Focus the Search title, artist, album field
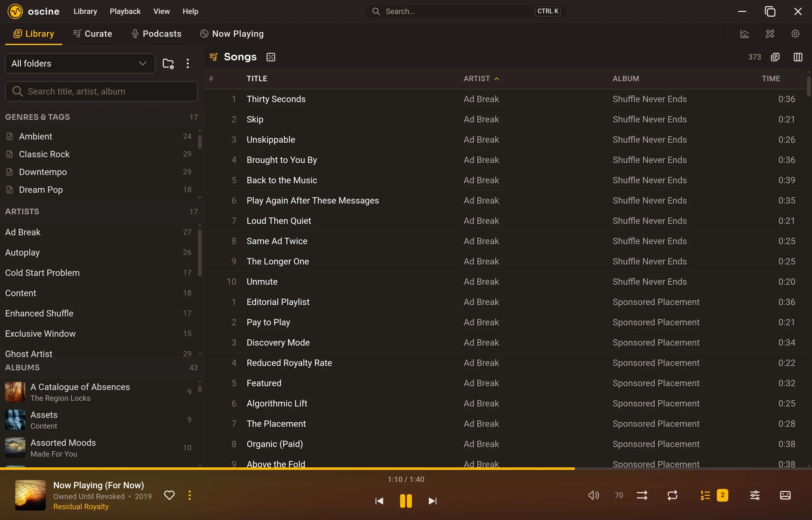 [x=101, y=92]
